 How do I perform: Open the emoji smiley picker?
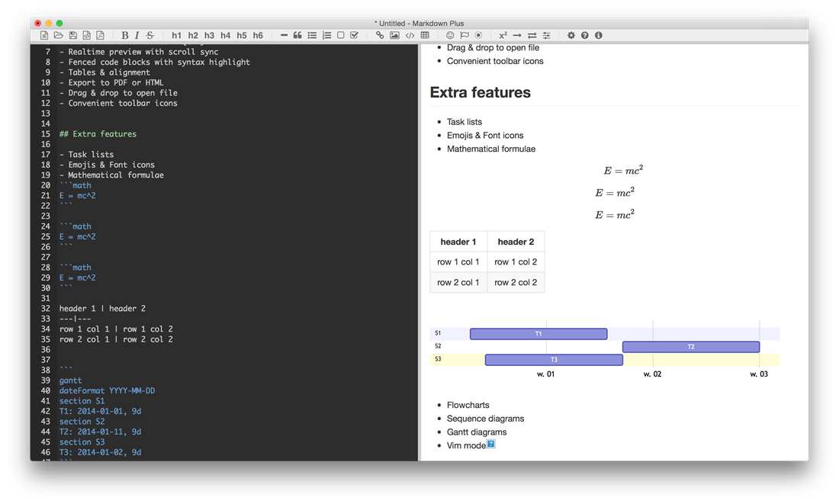[450, 36]
